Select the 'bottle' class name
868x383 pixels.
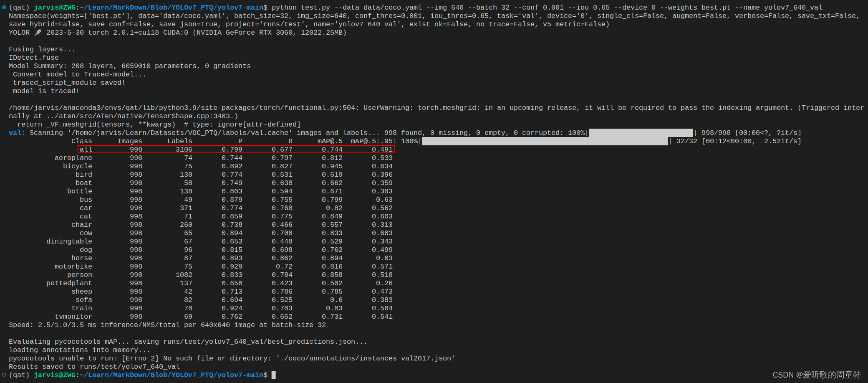(80, 191)
